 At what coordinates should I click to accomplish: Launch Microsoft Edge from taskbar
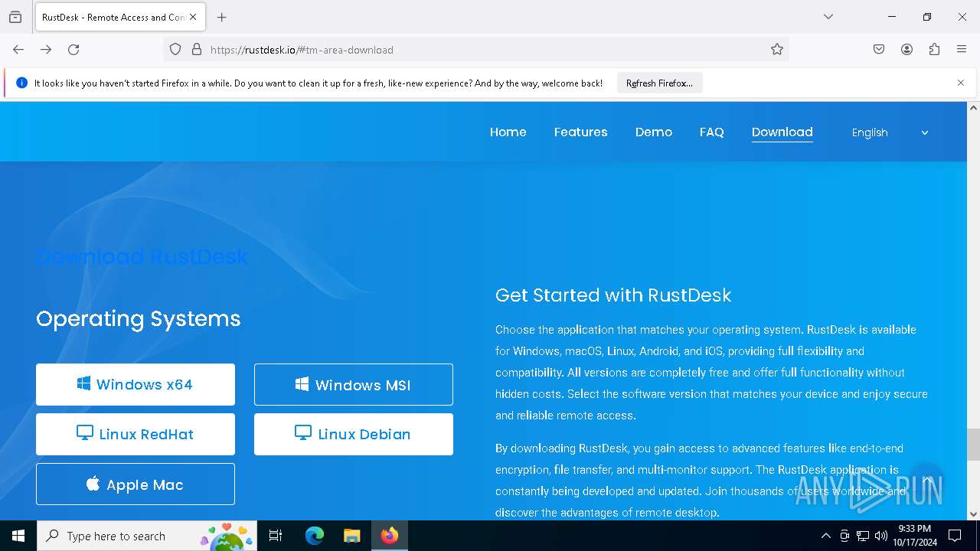coord(315,536)
